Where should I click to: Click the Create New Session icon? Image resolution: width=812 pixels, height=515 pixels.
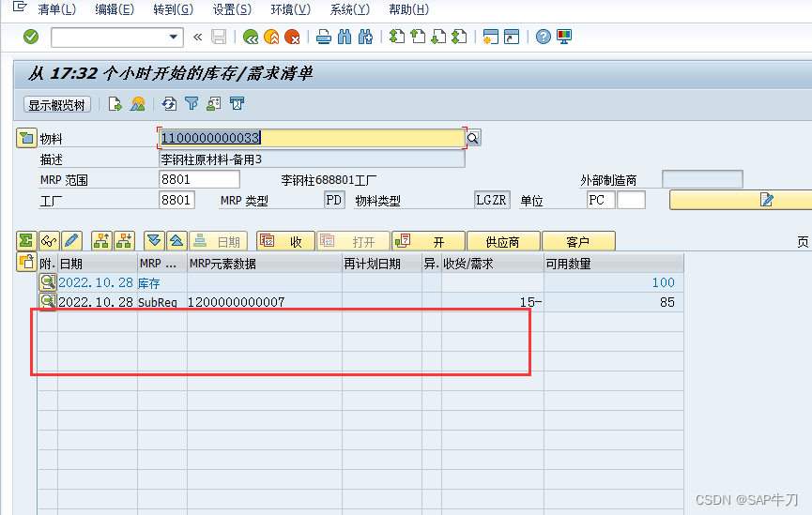490,37
